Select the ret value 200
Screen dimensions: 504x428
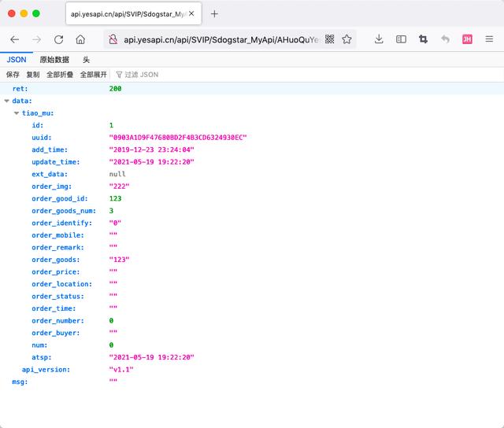click(x=115, y=89)
